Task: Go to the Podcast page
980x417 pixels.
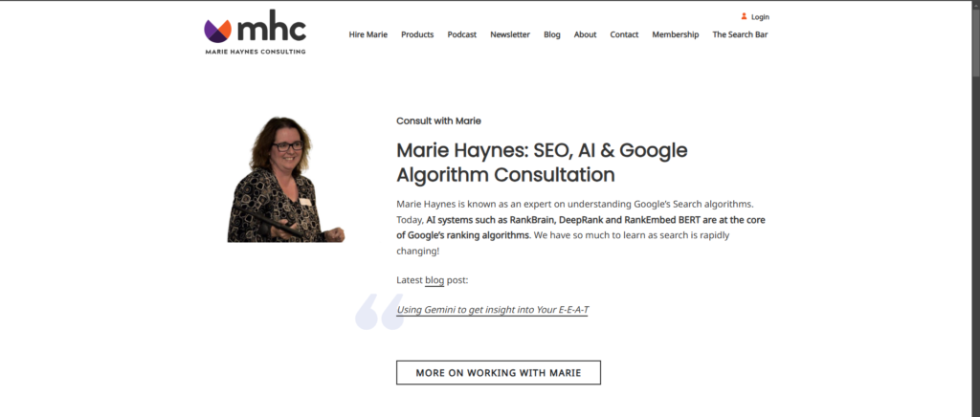Action: point(462,34)
